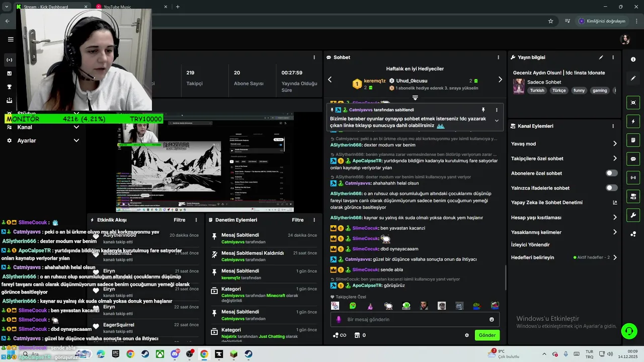Click the gaming stream tag
The height and width of the screenshot is (362, 644).
[x=600, y=90]
